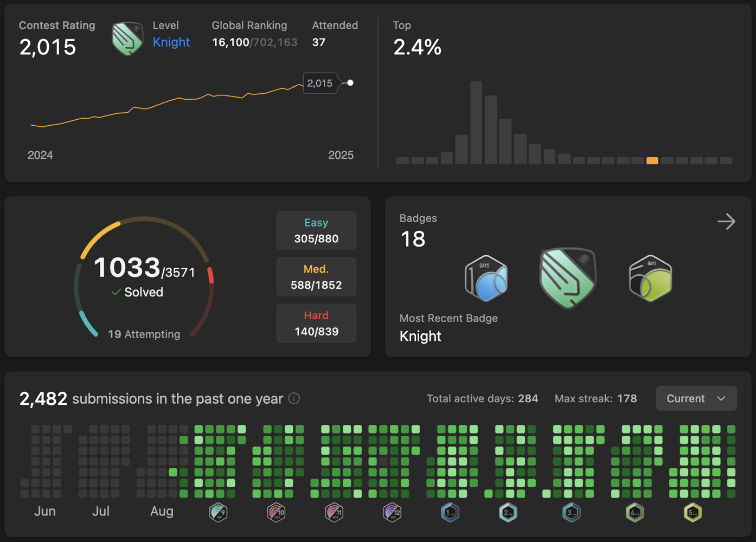Open the January monthly badge
Image resolution: width=756 pixels, height=542 pixels.
[x=450, y=512]
